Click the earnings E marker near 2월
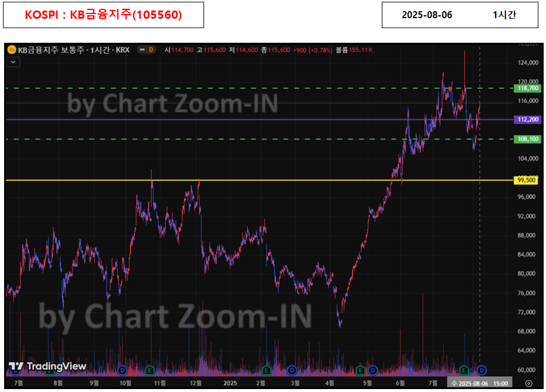This screenshot has height=392, width=546. click(x=266, y=370)
